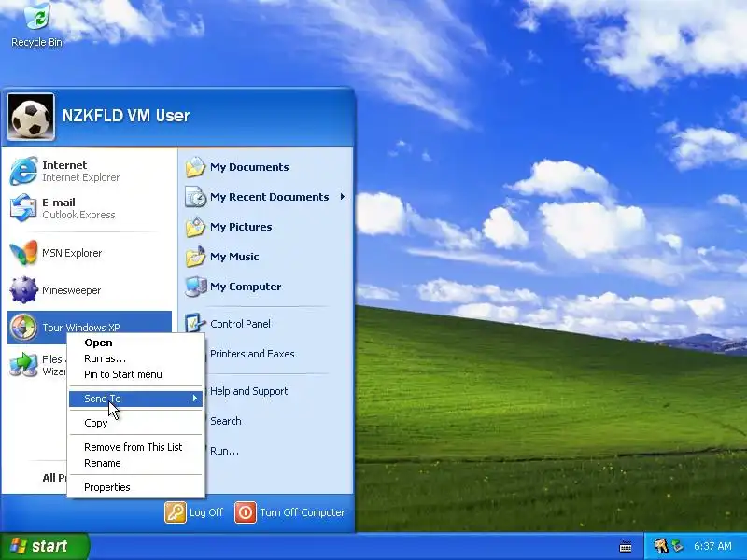Click the Outlook Express subtitle text

(78, 215)
